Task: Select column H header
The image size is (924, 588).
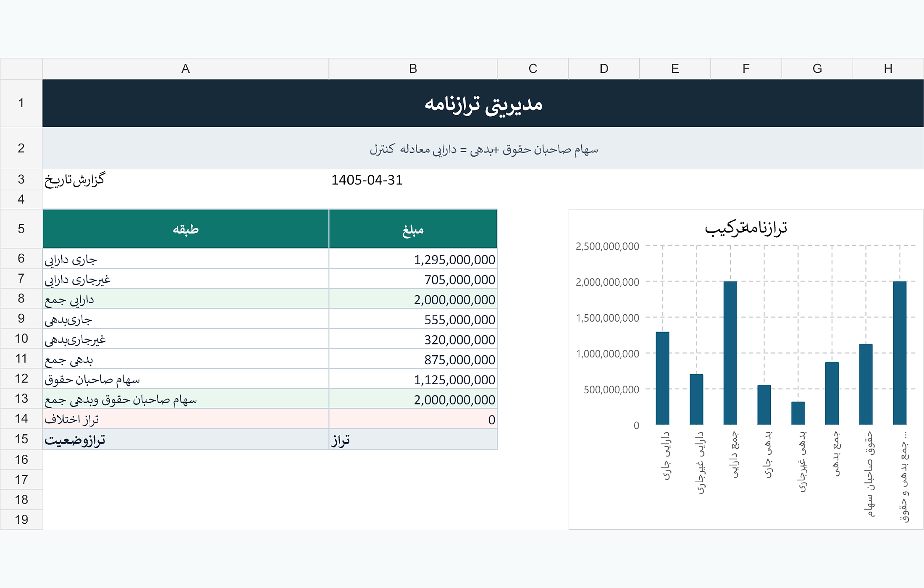Action: (888, 68)
